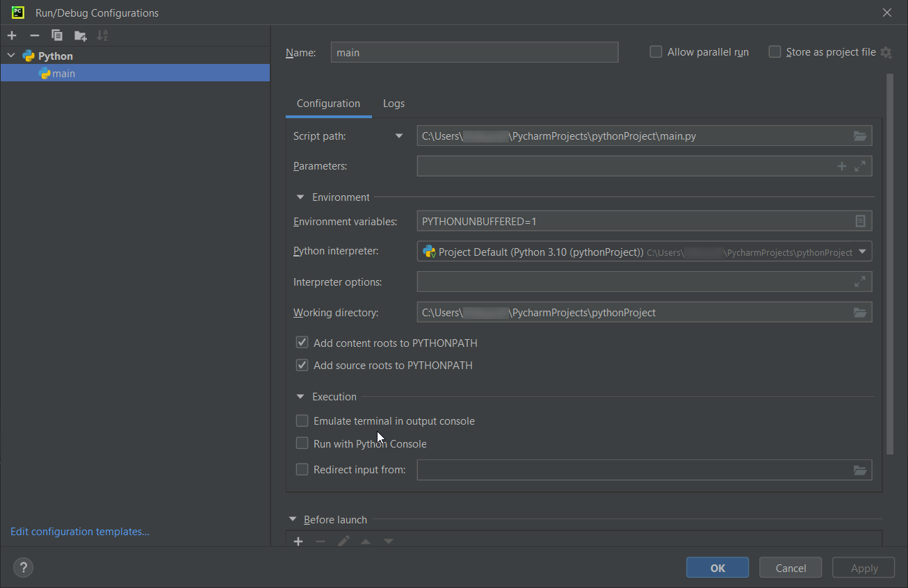Screen dimensions: 908x588
Task: Check Redirect input from option
Action: click(x=302, y=469)
